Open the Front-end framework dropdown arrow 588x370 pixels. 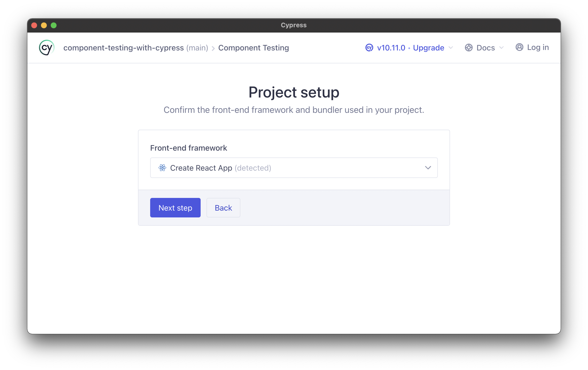tap(428, 168)
